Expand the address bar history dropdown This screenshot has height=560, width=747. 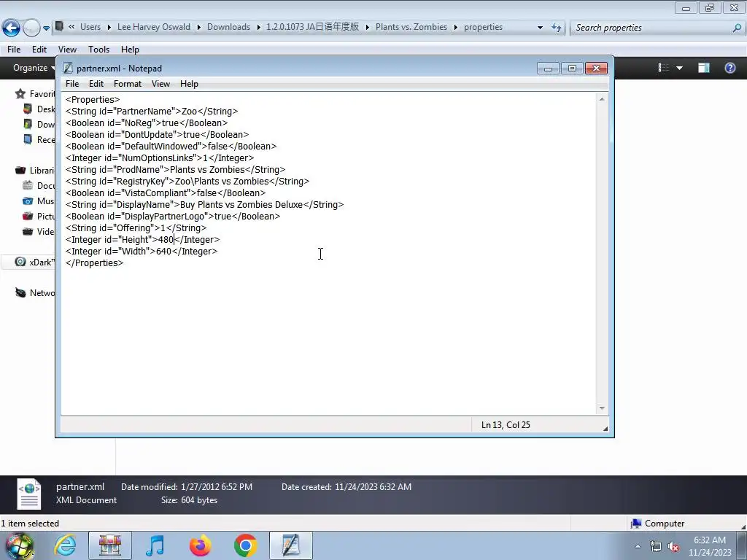coord(540,28)
